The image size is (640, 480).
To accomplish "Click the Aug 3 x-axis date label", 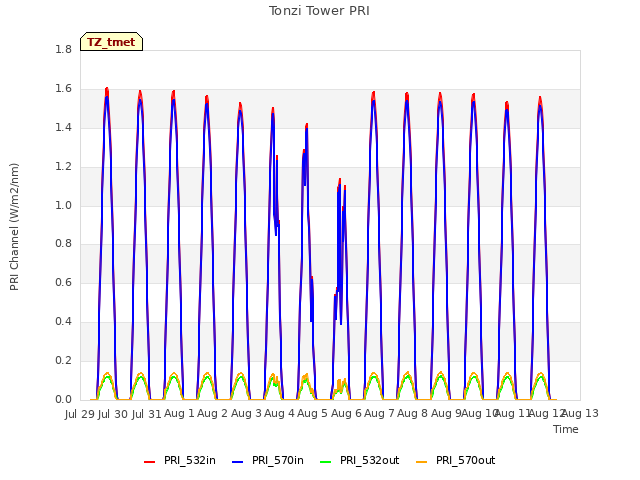I will tap(246, 414).
